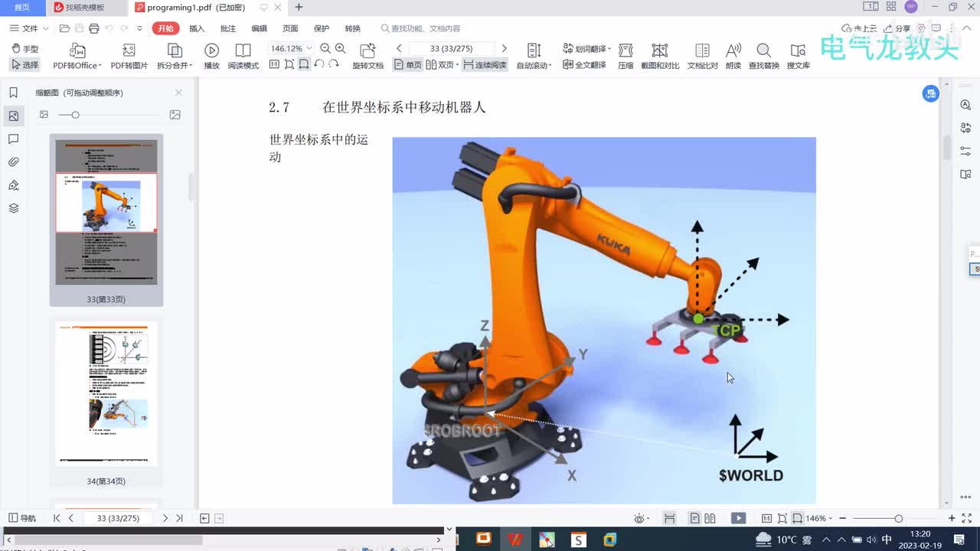Adjust the status bar zoom slider
Screen dimensions: 980x551
[898, 518]
